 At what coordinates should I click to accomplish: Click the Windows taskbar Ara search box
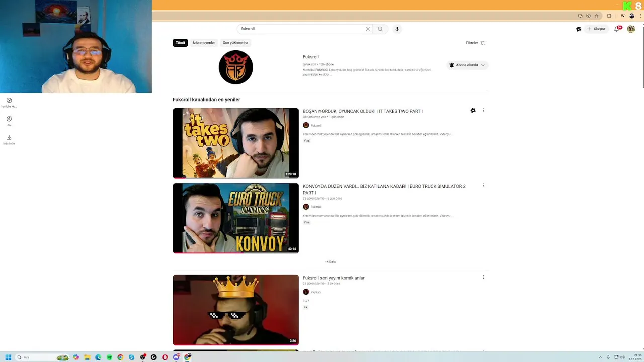click(42, 357)
